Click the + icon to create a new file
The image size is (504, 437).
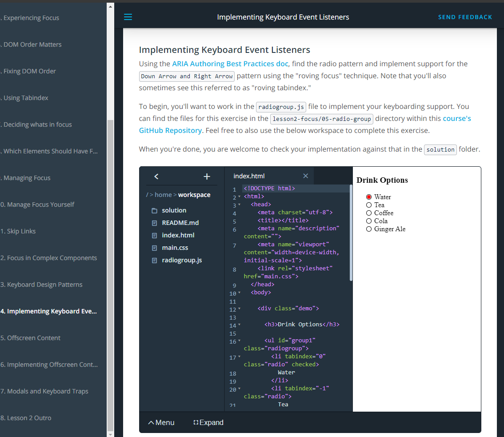207,176
